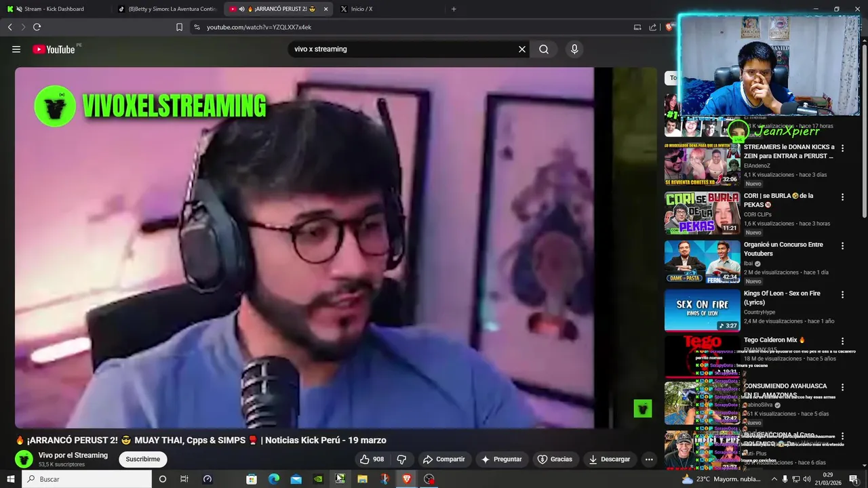Open options for STREAMERS le DONAN KICKS video
The image size is (868, 488).
coord(843,148)
